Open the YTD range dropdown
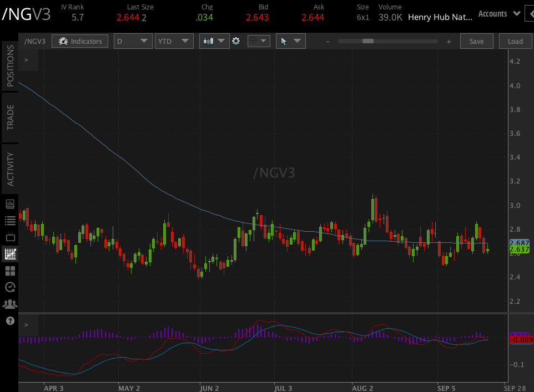534x392 pixels. pyautogui.click(x=174, y=40)
